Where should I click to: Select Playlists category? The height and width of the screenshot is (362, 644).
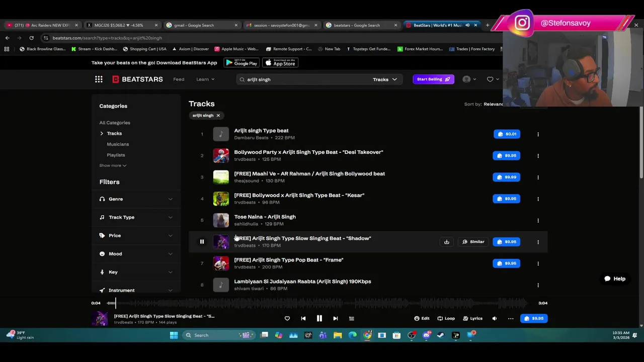pyautogui.click(x=116, y=155)
